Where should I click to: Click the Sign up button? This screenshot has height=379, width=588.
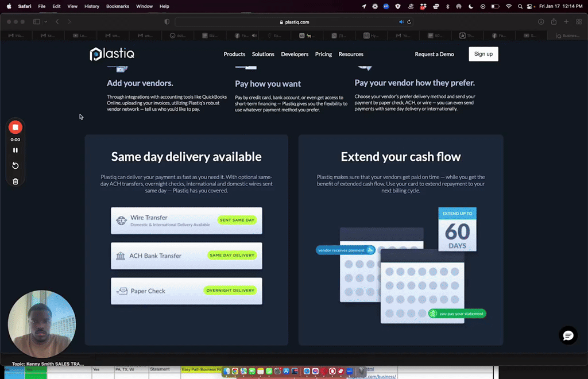(x=483, y=54)
